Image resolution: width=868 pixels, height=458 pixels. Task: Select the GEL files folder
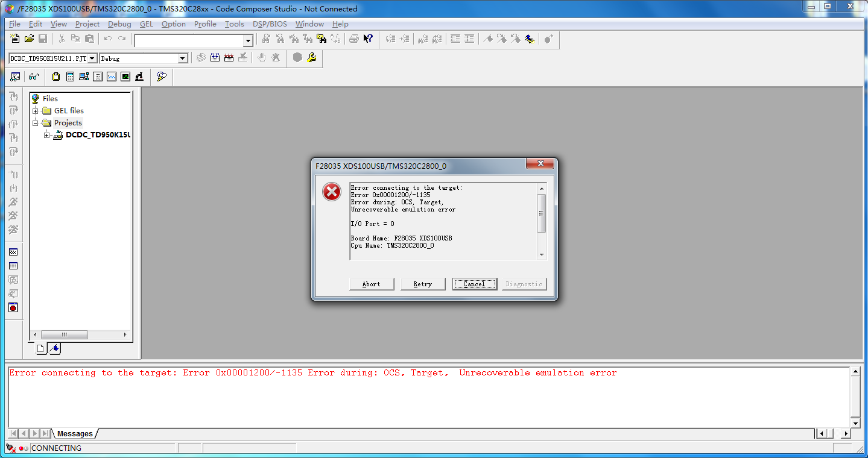pyautogui.click(x=69, y=111)
